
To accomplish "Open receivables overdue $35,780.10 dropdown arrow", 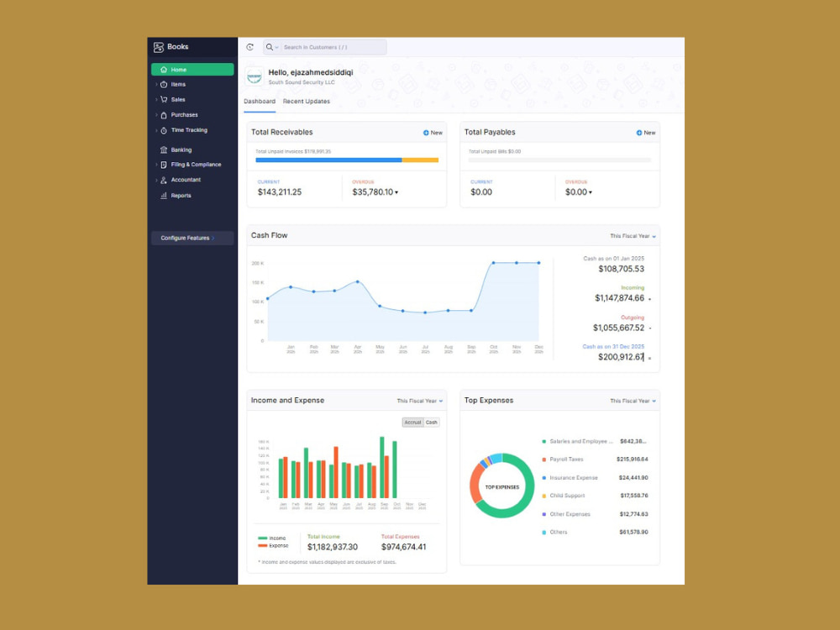I will tap(396, 193).
